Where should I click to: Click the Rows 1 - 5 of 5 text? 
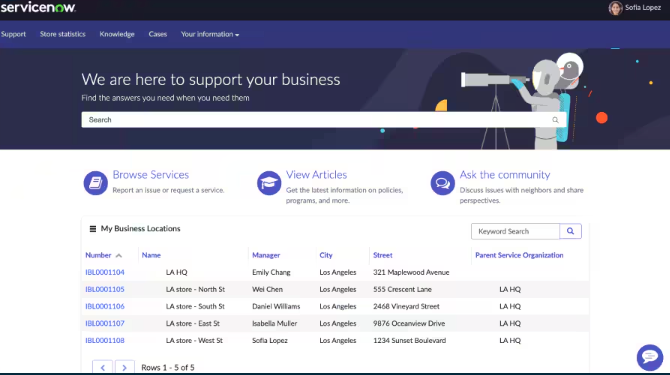click(168, 367)
